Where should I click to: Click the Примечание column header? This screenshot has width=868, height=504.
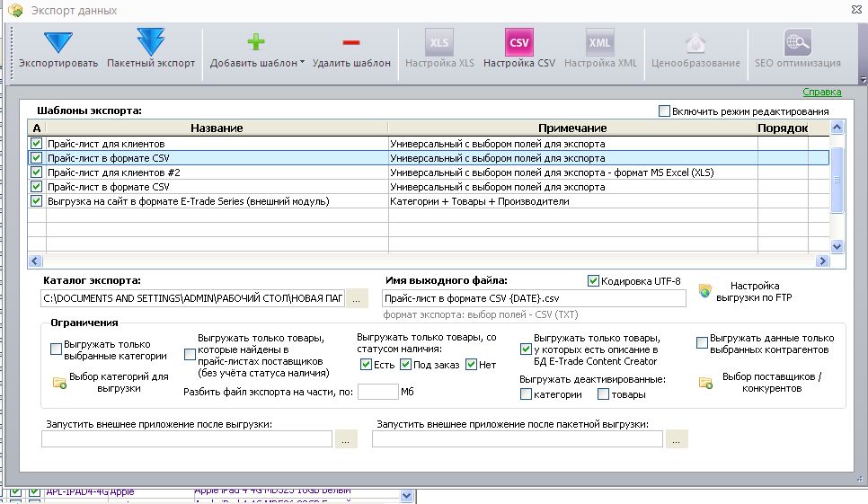coord(572,128)
